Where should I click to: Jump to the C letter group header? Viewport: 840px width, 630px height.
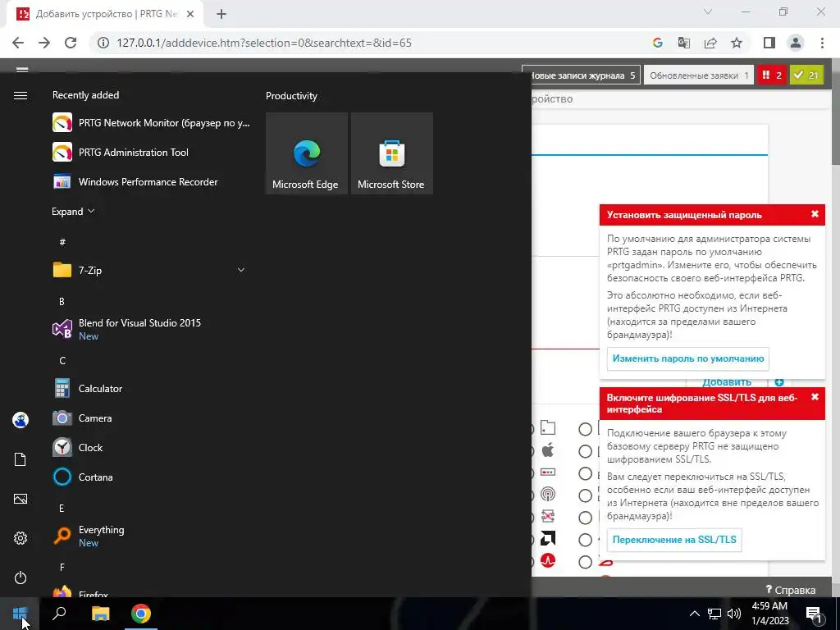pyautogui.click(x=62, y=361)
